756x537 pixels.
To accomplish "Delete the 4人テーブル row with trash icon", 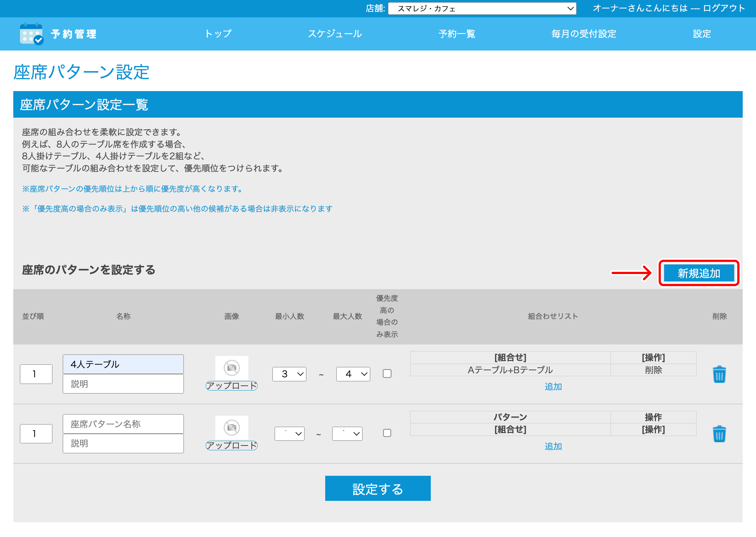I will [x=719, y=374].
